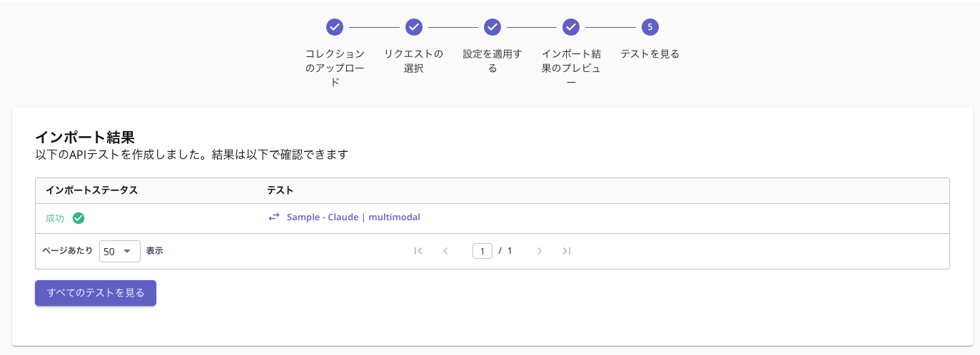Image resolution: width=980 pixels, height=355 pixels.
Task: Click the コレクションのアップロード step label
Action: pos(335,68)
